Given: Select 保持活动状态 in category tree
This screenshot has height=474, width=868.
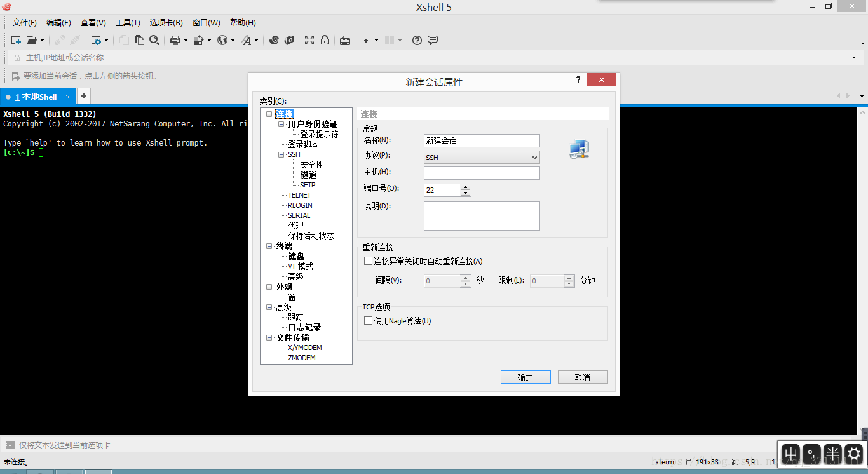Looking at the screenshot, I should coord(311,236).
